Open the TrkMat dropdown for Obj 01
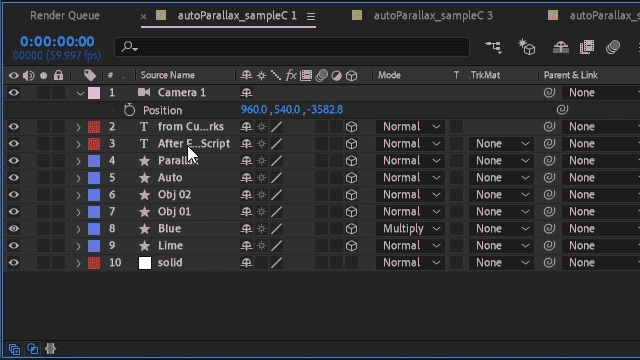Image resolution: width=640 pixels, height=360 pixels. pyautogui.click(x=502, y=212)
